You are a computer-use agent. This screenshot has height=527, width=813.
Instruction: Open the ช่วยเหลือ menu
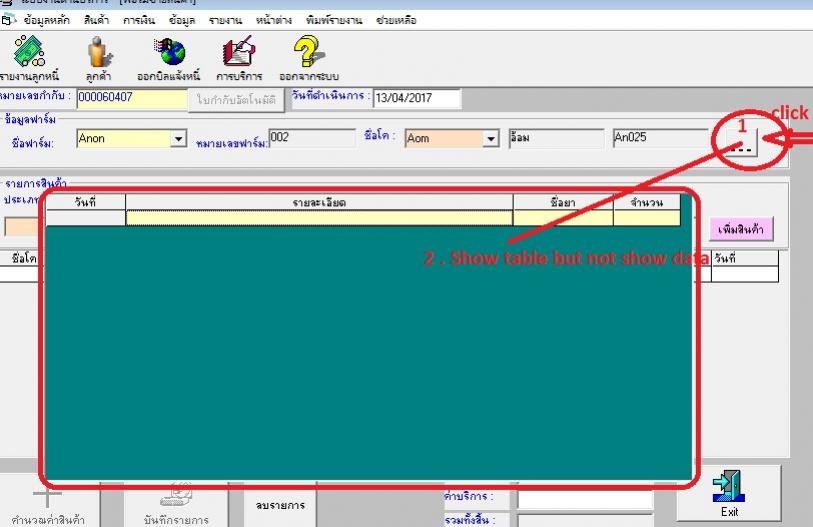coord(396,20)
